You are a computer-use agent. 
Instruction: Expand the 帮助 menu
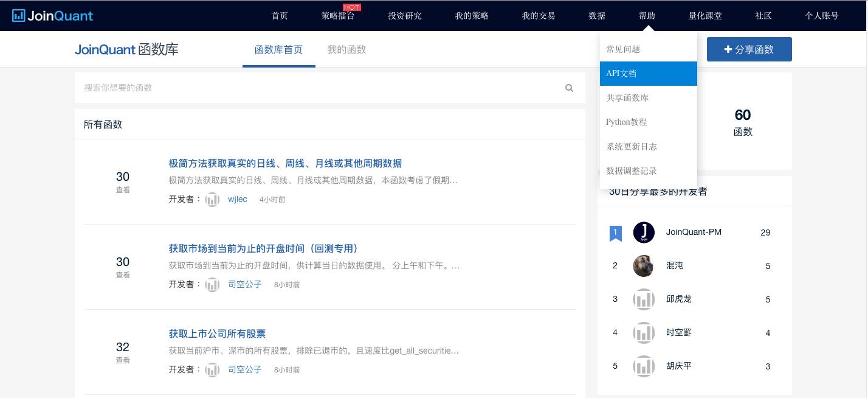tap(647, 16)
